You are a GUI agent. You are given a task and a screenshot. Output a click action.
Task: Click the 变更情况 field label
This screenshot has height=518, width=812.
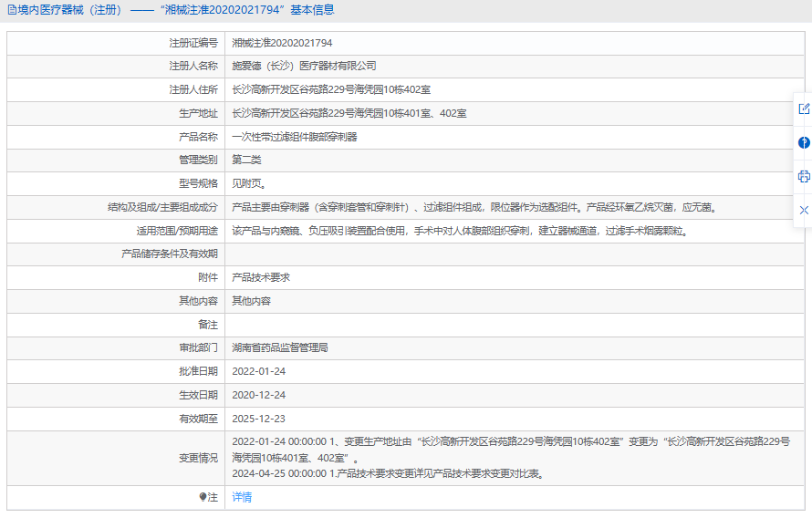point(198,458)
